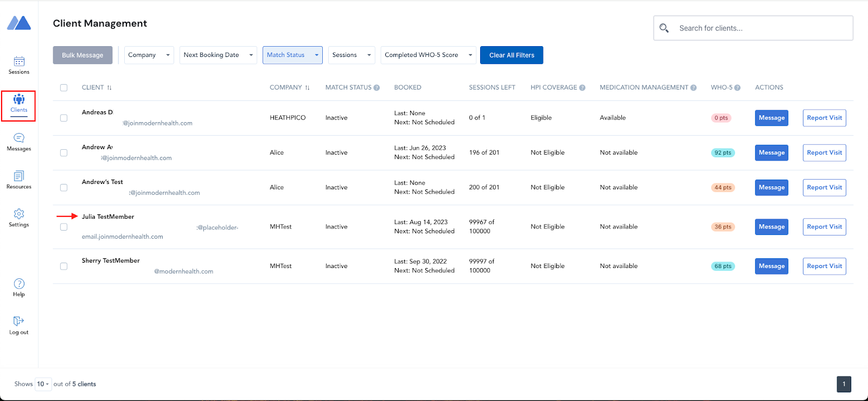Open Messages chat icon in sidebar

point(19,138)
